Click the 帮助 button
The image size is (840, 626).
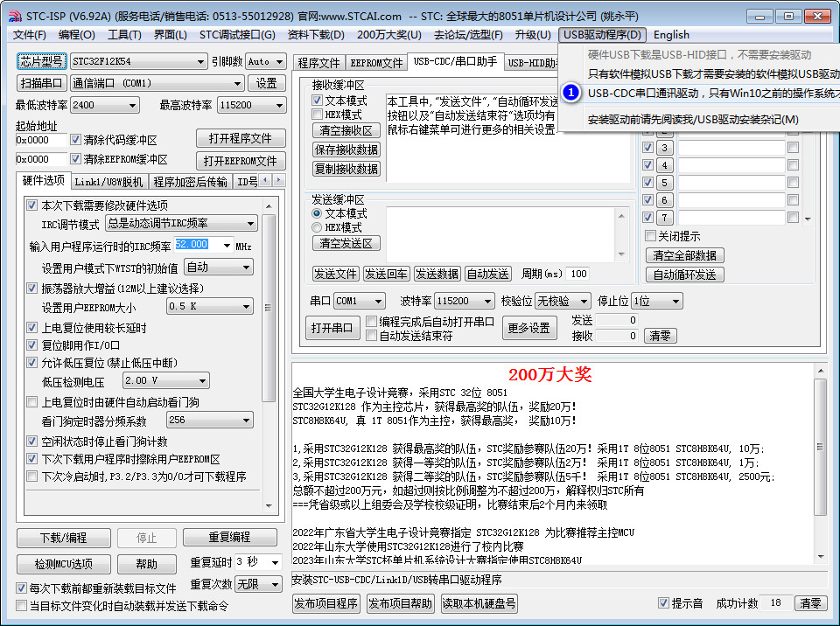click(147, 564)
